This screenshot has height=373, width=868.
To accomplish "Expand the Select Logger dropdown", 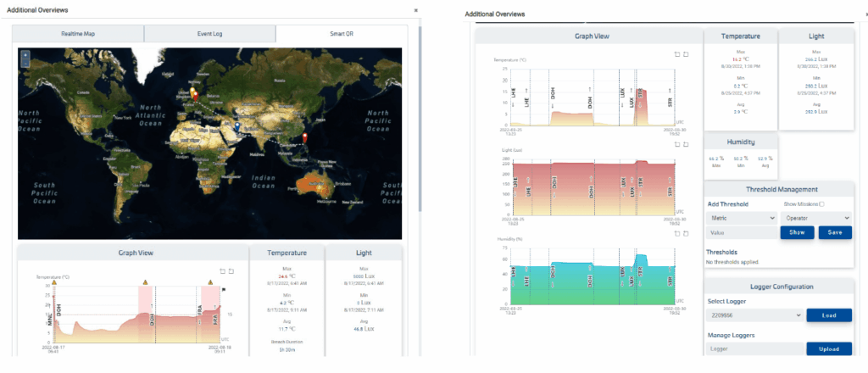I will (754, 315).
